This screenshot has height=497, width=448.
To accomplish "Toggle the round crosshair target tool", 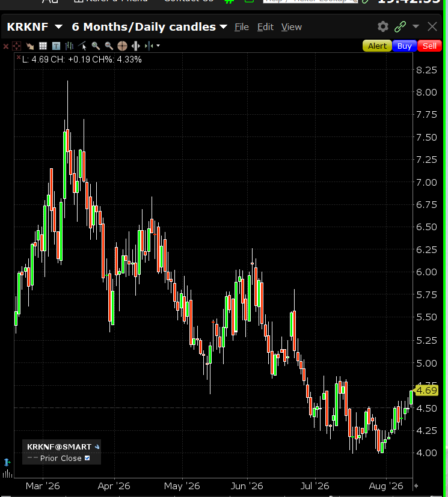I will point(122,46).
